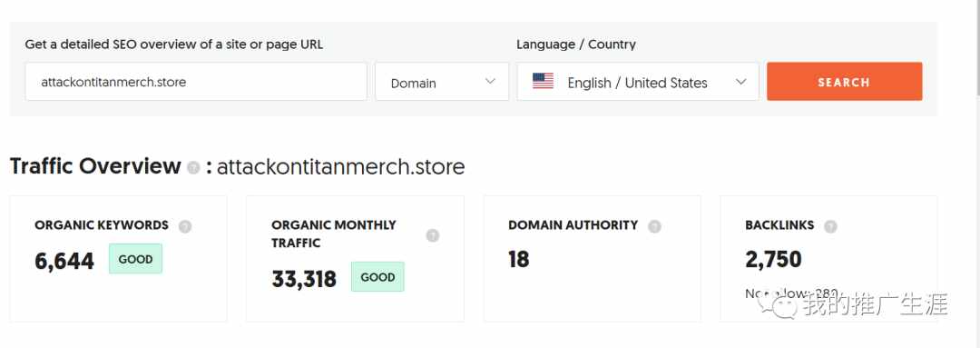Click the 6,644 organic keywords value
The image size is (980, 348).
click(x=64, y=262)
